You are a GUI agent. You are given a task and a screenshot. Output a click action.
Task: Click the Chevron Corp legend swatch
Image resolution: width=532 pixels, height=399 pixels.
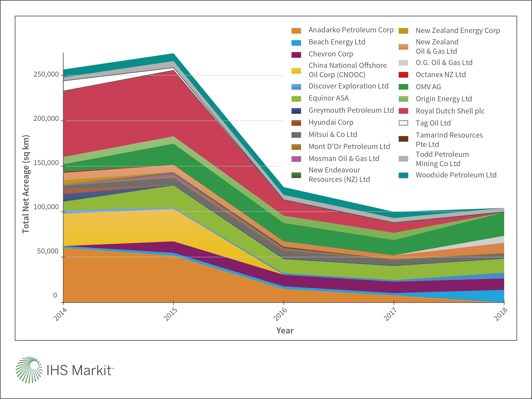click(296, 55)
